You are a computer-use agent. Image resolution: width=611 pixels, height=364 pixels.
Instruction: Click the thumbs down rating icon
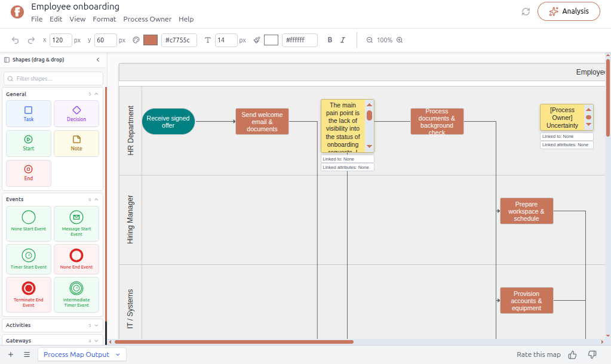point(592,354)
